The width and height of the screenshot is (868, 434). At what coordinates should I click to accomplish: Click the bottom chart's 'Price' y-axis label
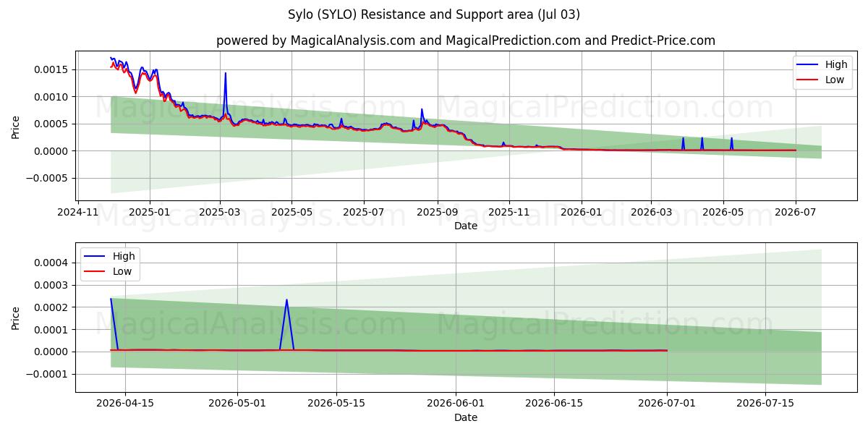(x=16, y=318)
